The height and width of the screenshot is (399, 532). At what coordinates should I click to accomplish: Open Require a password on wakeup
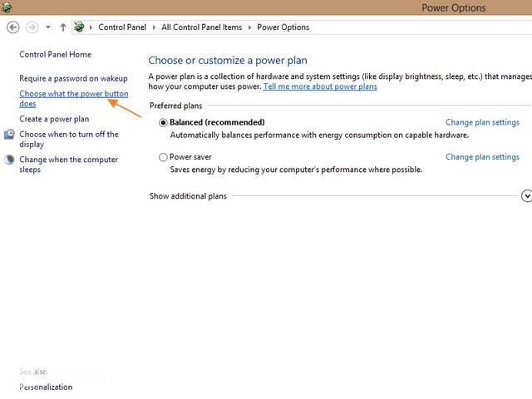pos(73,78)
